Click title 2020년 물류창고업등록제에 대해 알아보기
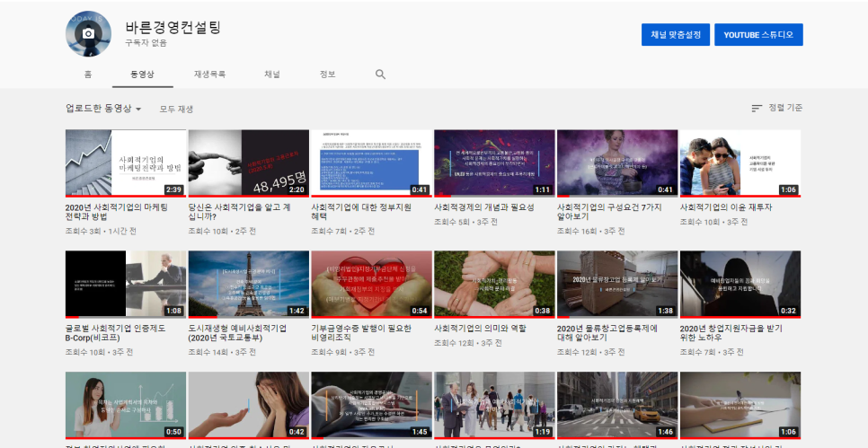868x448 pixels. [x=607, y=333]
